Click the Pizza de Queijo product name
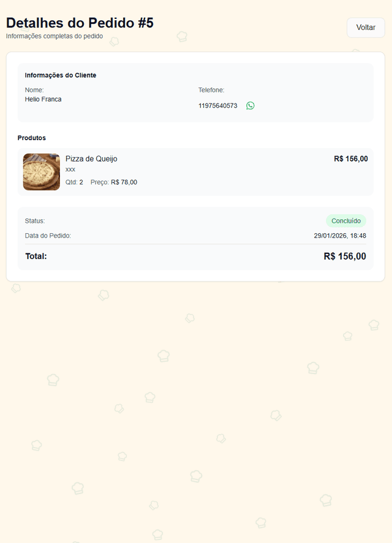The width and height of the screenshot is (392, 543). 91,159
